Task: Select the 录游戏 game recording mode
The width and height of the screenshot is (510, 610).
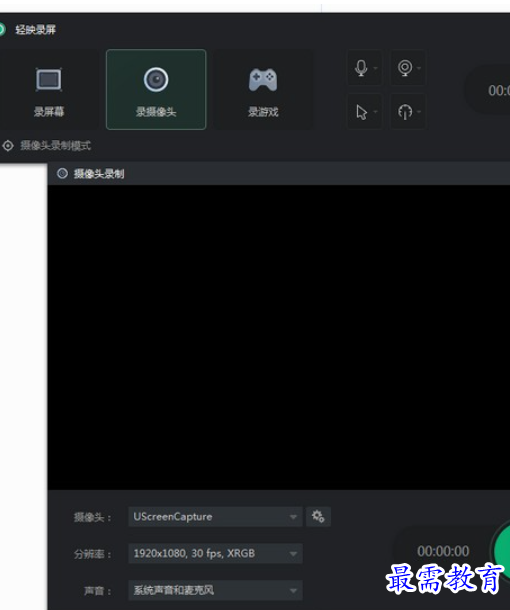Action: (263, 89)
